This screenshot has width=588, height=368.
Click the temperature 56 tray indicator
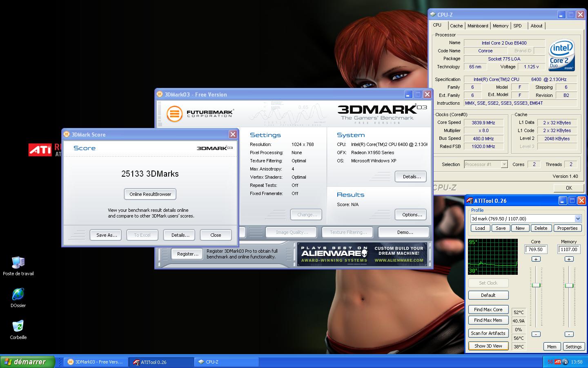pyautogui.click(x=550, y=361)
